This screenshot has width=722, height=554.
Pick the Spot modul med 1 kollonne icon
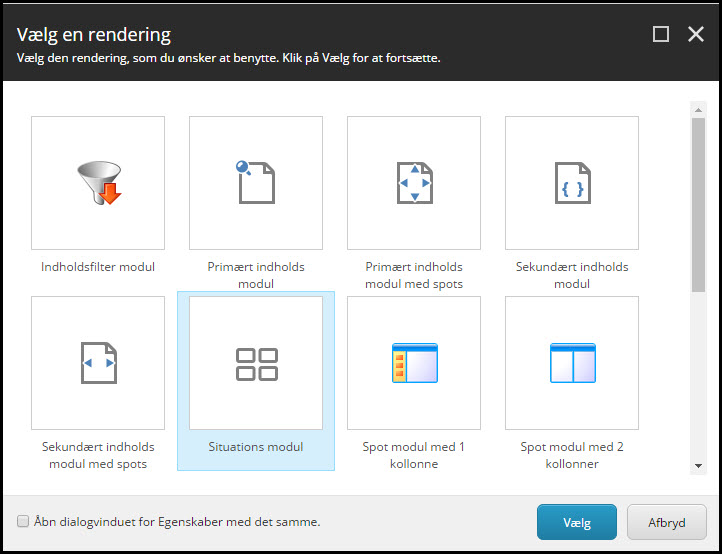coord(414,363)
